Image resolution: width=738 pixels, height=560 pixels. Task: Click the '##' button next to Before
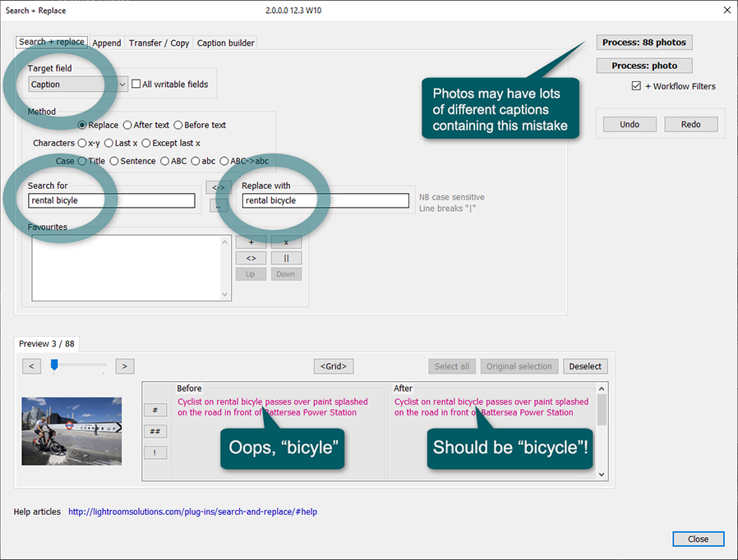click(155, 431)
